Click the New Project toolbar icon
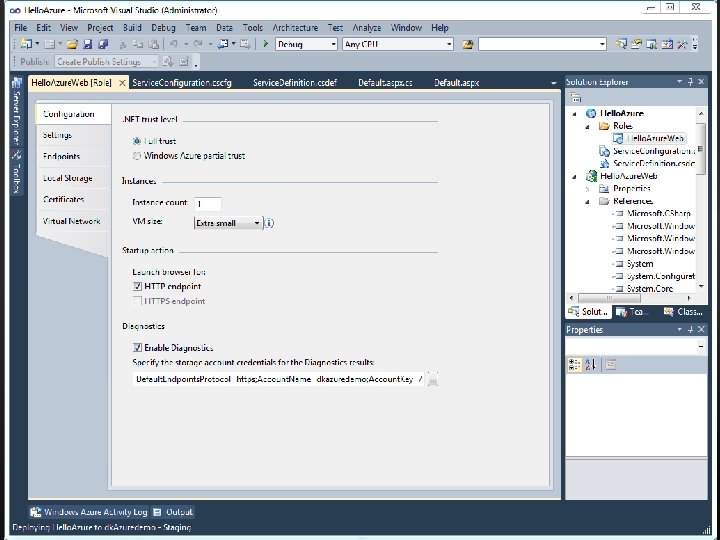The height and width of the screenshot is (540, 720). tap(26, 44)
